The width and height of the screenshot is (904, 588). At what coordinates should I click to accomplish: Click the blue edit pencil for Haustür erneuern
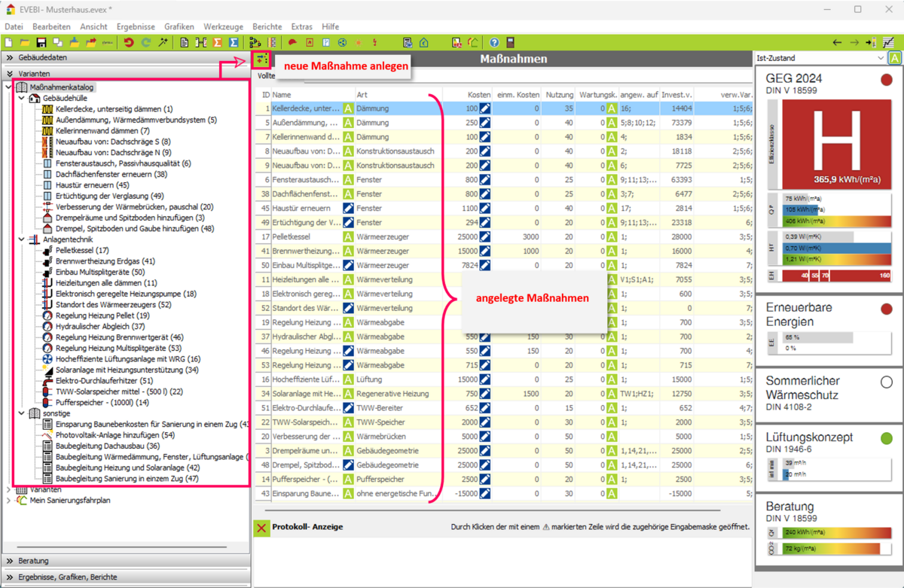point(348,209)
